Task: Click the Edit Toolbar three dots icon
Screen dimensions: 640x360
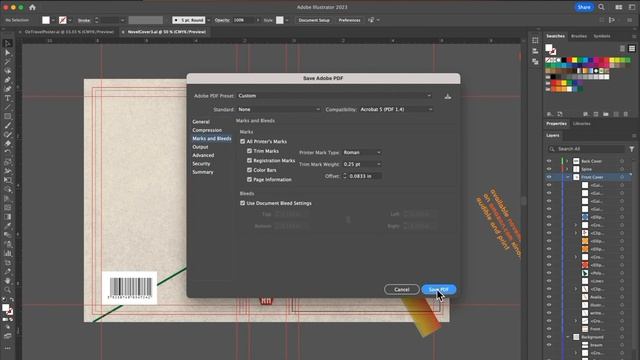Action: click(7, 348)
